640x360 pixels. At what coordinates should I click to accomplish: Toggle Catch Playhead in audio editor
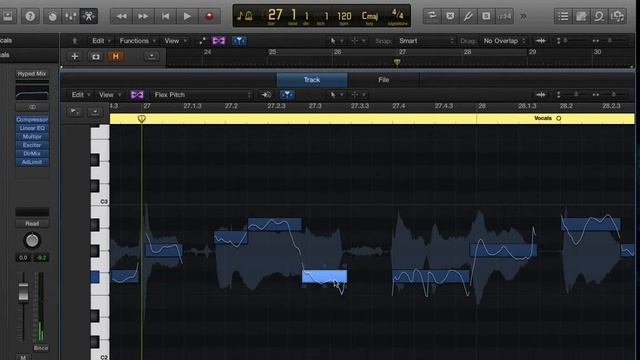tap(287, 95)
